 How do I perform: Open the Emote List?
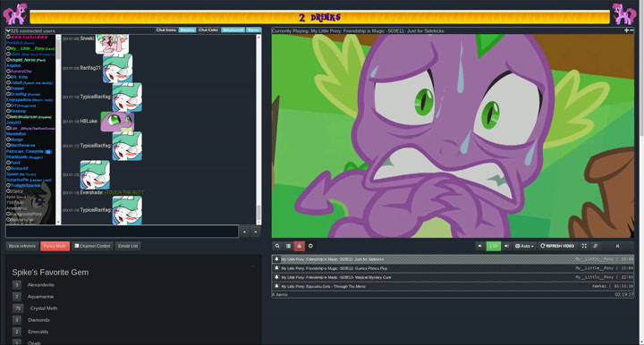[x=128, y=246]
